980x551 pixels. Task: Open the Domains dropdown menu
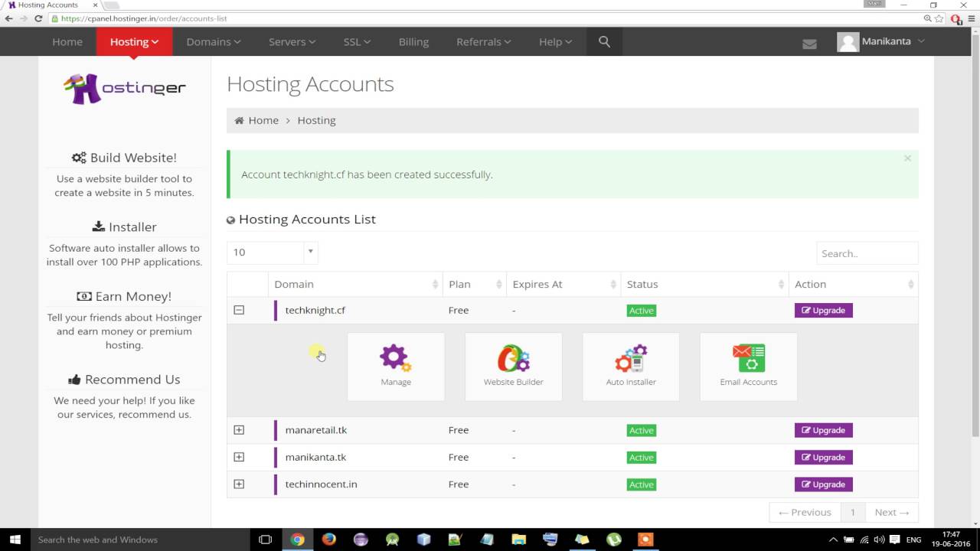point(214,41)
